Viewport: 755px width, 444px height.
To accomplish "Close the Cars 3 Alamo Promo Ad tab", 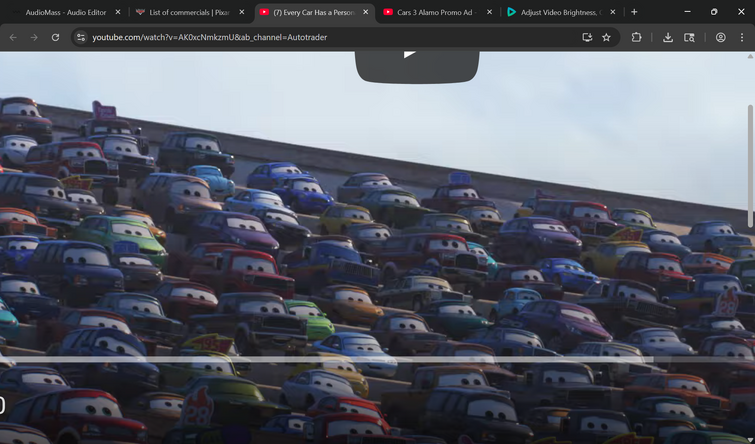I will coord(489,12).
